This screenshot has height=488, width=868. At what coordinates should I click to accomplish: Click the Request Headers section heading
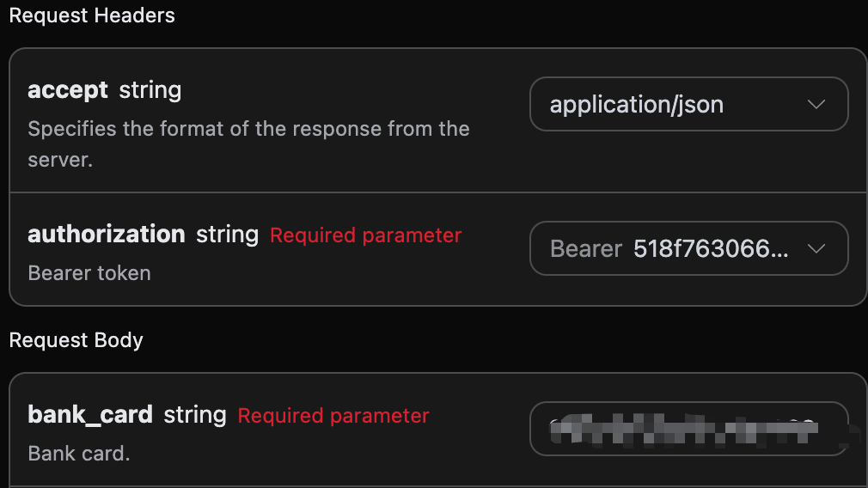click(x=92, y=15)
